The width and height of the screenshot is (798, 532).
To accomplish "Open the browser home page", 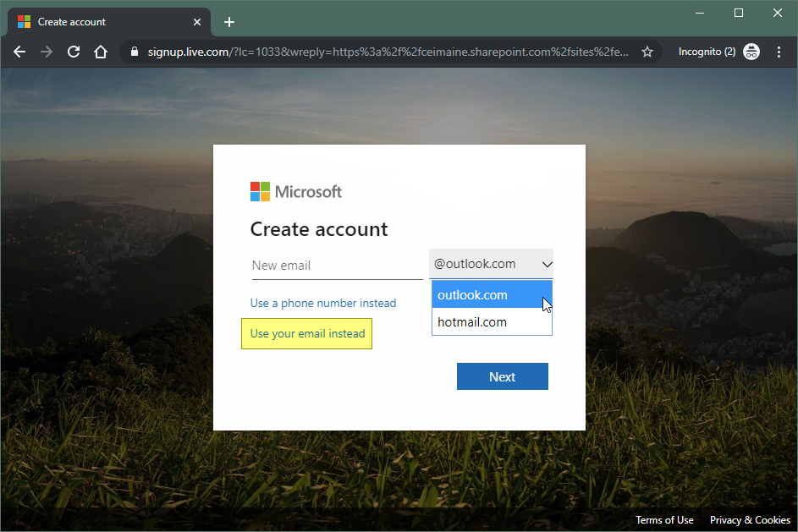I will [101, 52].
